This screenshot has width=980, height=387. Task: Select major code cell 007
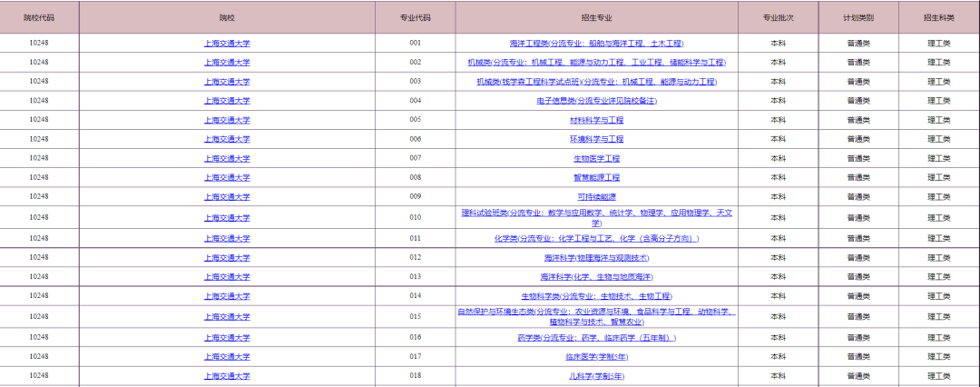click(416, 158)
